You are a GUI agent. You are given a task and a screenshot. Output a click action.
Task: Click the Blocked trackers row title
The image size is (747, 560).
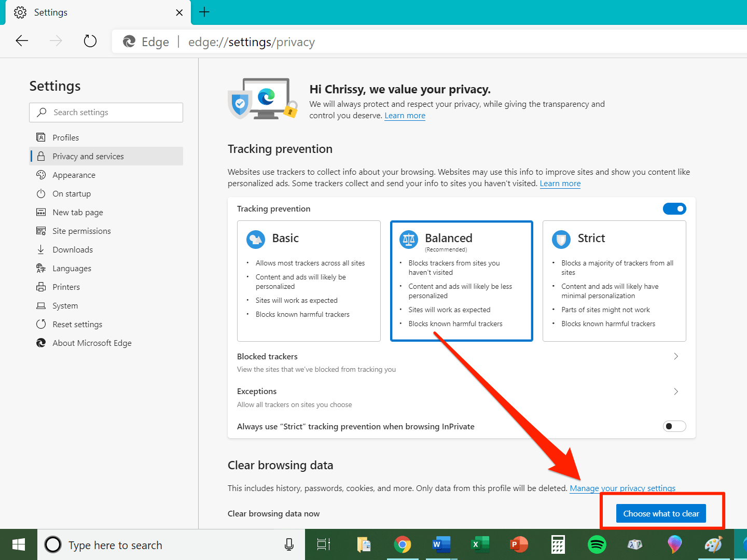[267, 356]
